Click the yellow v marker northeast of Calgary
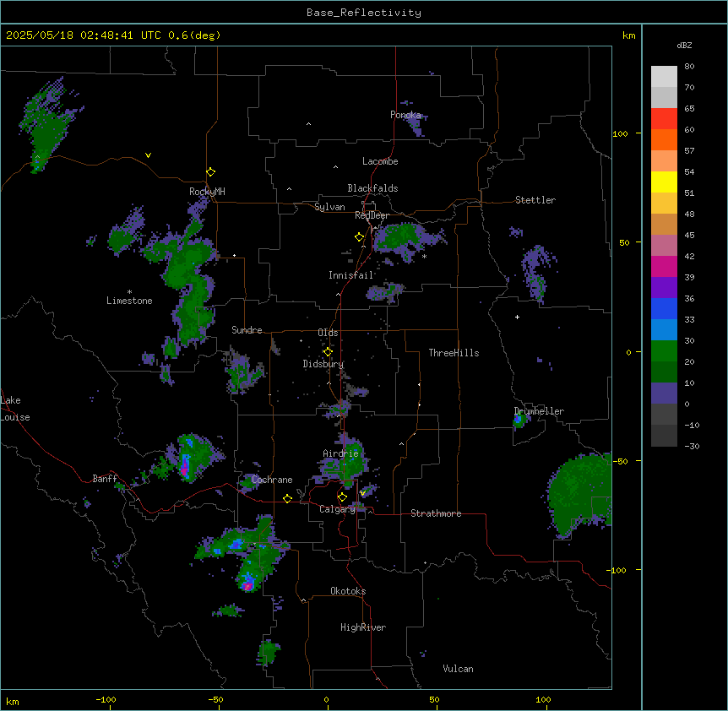The height and width of the screenshot is (711, 728). click(x=362, y=493)
